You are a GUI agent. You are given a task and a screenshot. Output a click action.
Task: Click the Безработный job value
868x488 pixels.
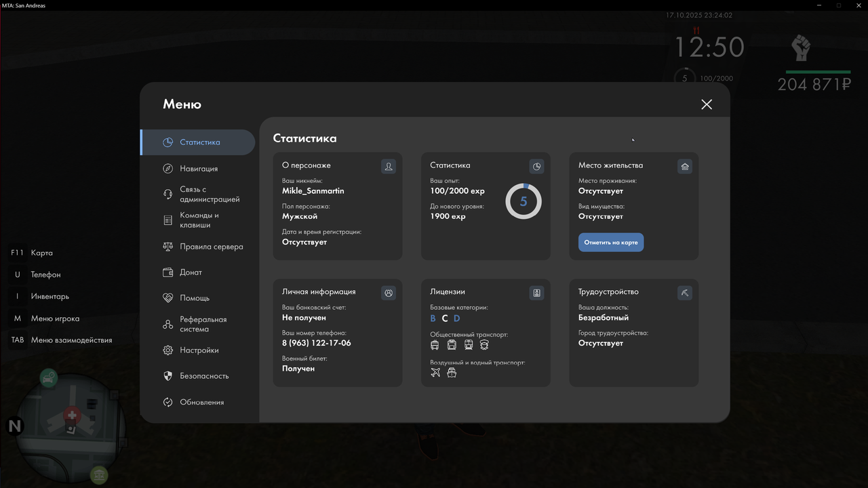click(604, 318)
